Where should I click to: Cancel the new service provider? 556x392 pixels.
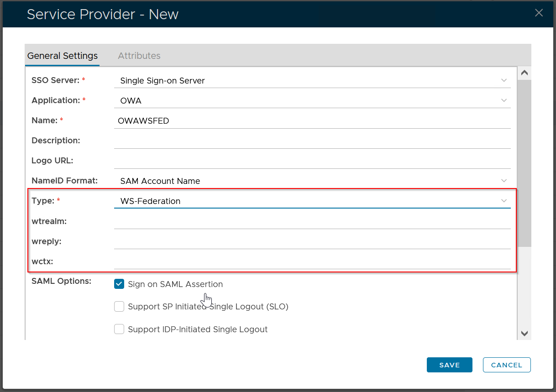coord(506,365)
